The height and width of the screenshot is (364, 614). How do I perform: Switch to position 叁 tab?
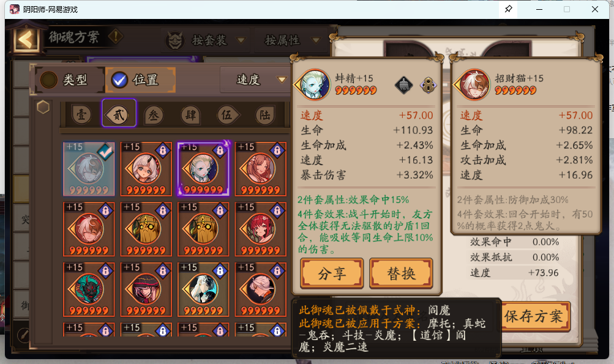(x=154, y=115)
